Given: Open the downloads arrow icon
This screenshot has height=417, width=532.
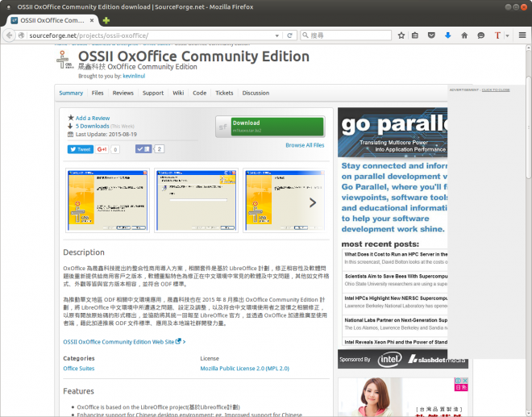Looking at the screenshot, I should click(x=448, y=35).
